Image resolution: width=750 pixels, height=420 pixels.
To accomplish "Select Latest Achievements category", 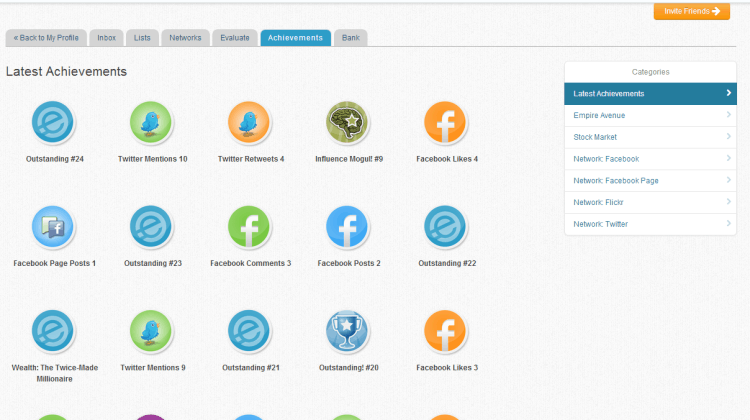I will click(x=651, y=94).
